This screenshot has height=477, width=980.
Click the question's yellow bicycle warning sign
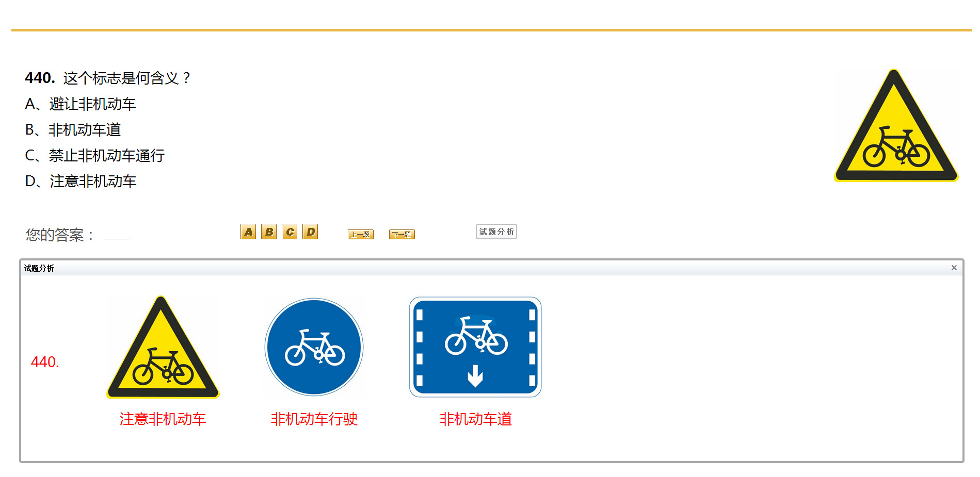(896, 125)
